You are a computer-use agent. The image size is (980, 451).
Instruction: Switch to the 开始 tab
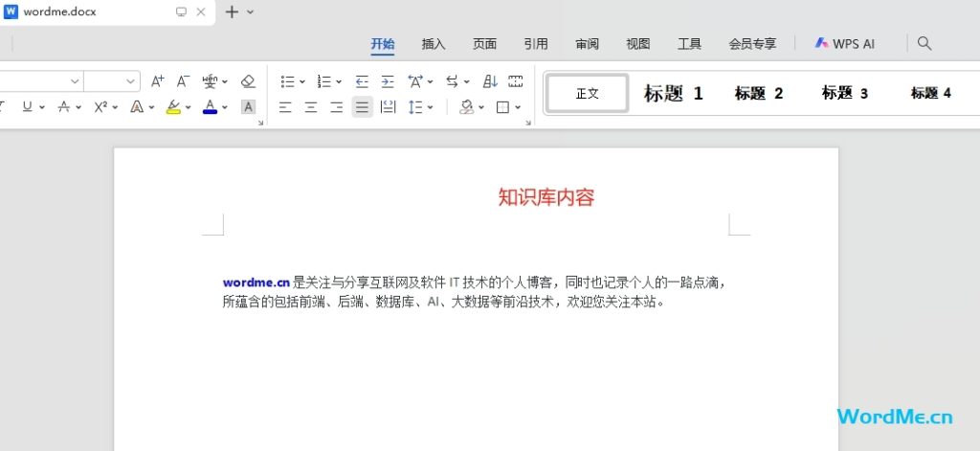pos(383,44)
